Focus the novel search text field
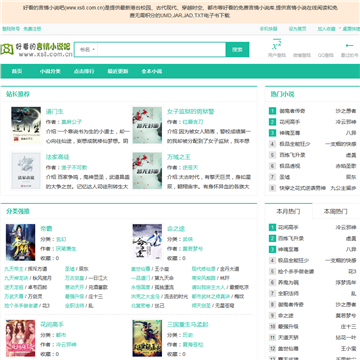The image size is (360, 360). pyautogui.click(x=162, y=50)
